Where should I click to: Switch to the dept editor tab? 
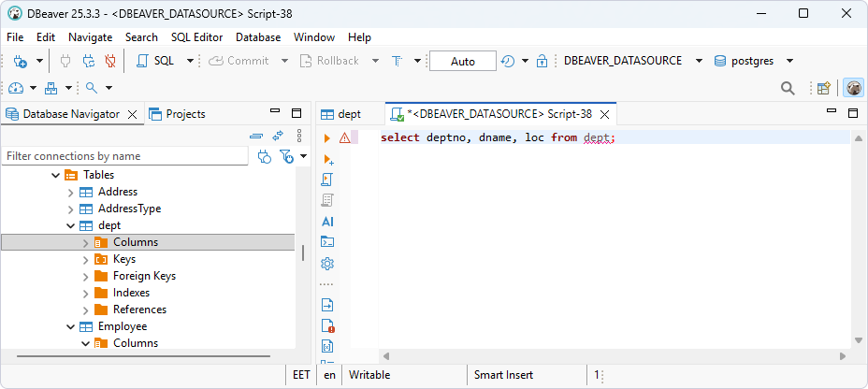[341, 114]
